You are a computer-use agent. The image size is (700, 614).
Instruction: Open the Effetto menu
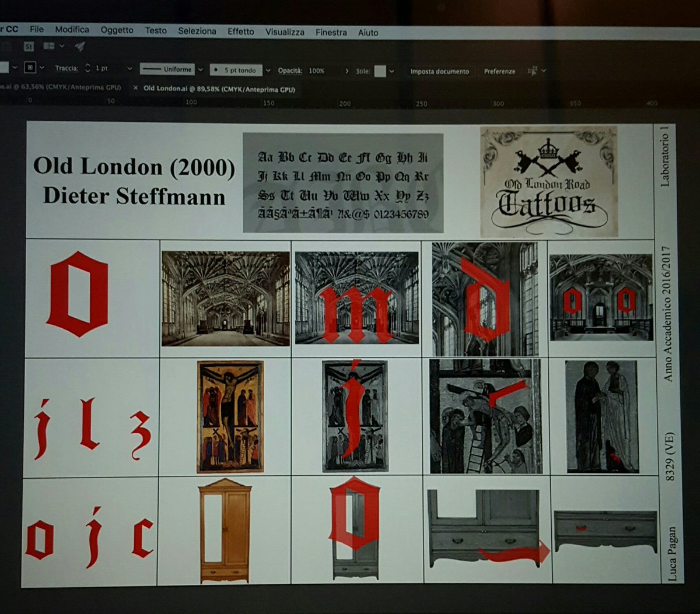(241, 32)
